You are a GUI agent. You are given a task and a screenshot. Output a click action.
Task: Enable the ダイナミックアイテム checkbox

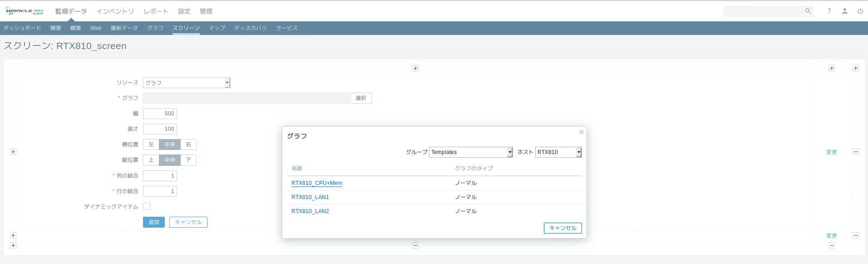pos(147,206)
